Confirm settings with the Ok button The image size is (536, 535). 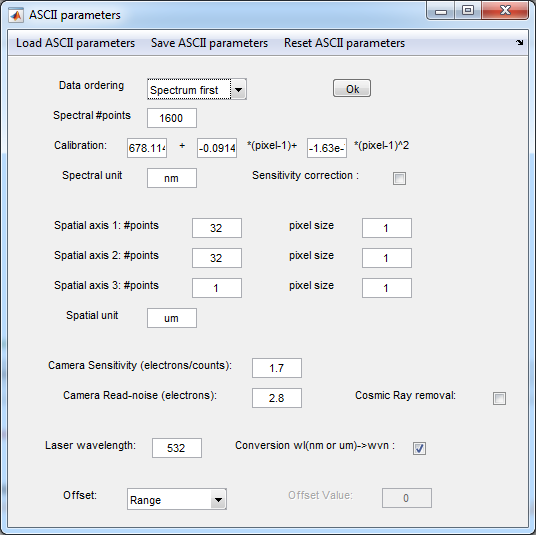[352, 89]
